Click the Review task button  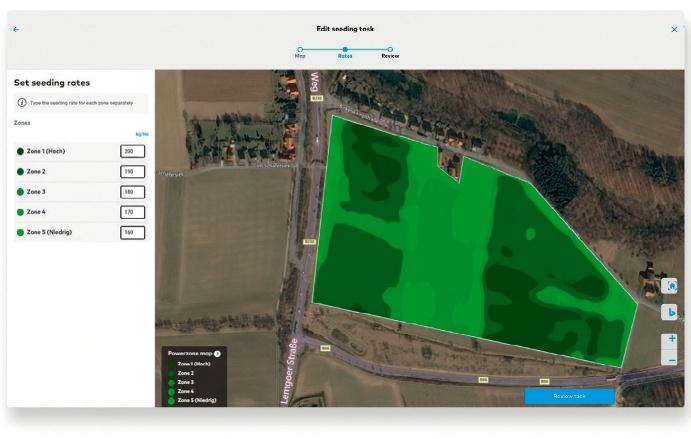pos(569,396)
